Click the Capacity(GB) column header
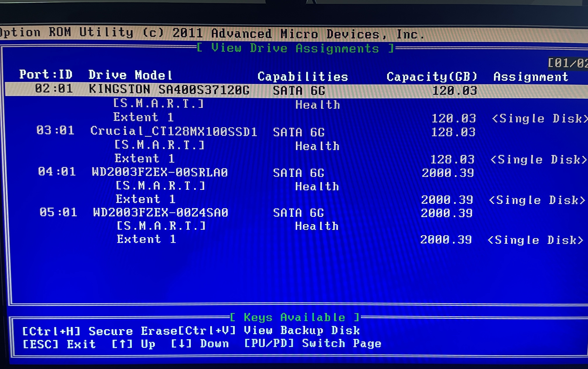588x369 pixels. pos(432,77)
